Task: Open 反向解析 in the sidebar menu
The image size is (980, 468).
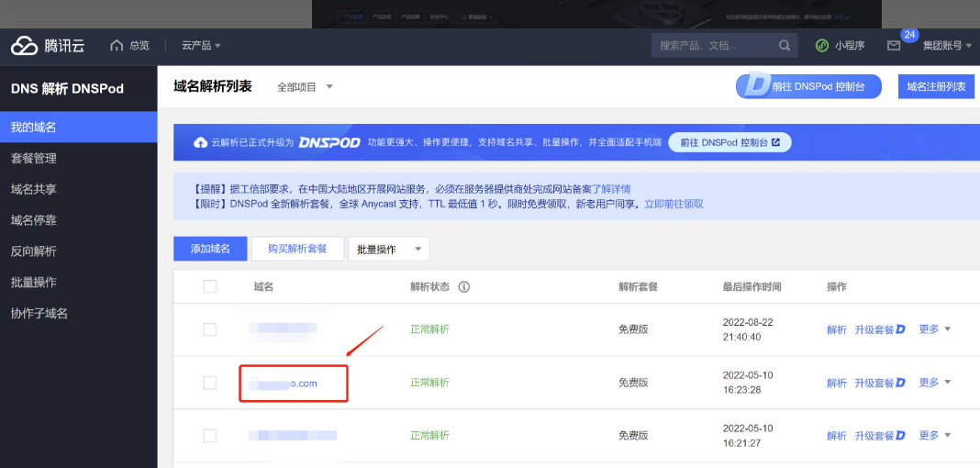Action: pyautogui.click(x=34, y=251)
